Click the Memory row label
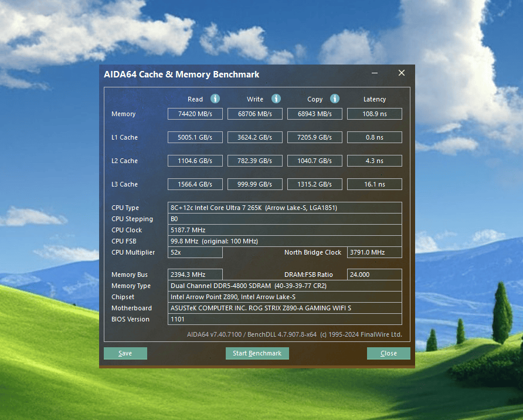 pyautogui.click(x=123, y=114)
